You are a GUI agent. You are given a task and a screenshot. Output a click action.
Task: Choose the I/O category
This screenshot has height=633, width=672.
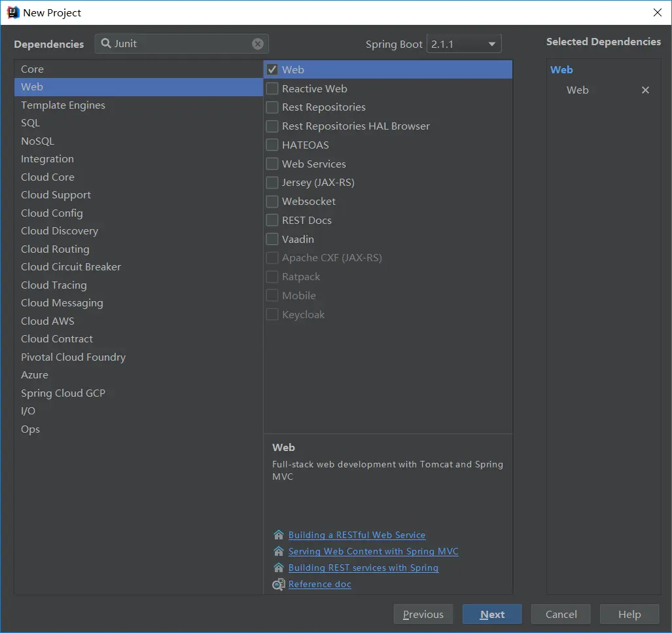pos(139,411)
